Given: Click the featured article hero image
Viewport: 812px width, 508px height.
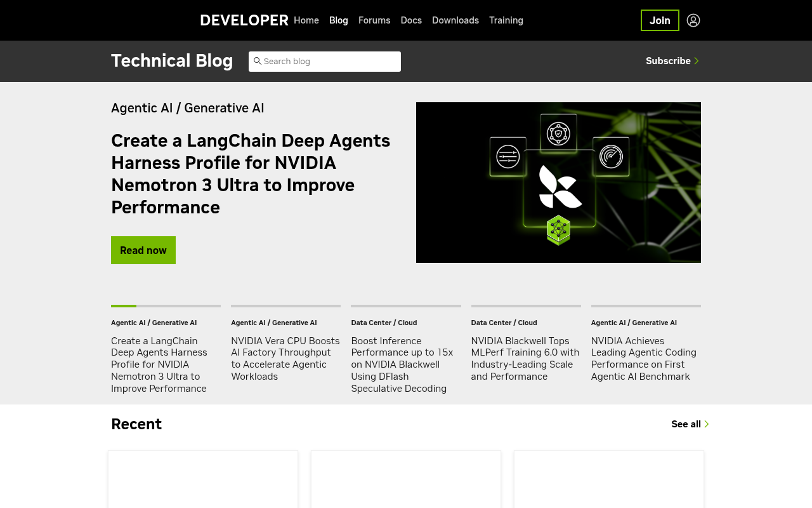Looking at the screenshot, I should click(x=558, y=182).
